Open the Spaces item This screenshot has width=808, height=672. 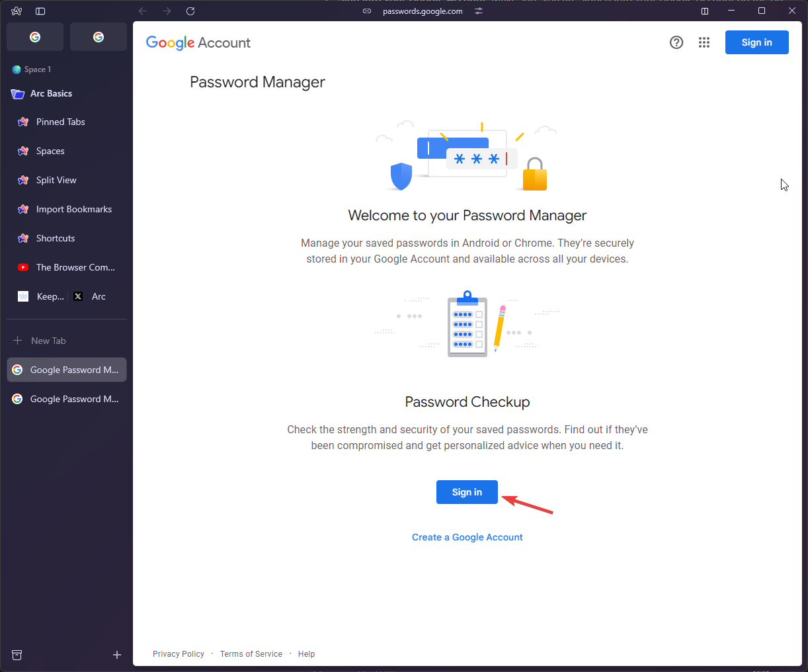(67, 151)
